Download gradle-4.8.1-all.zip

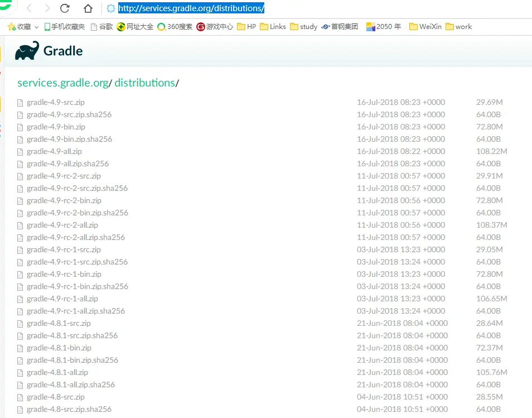(x=57, y=372)
